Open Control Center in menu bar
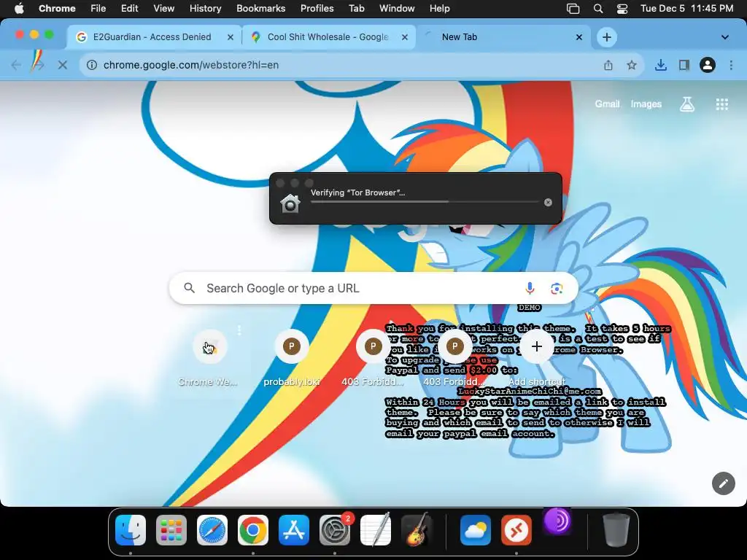747x560 pixels. [x=622, y=9]
